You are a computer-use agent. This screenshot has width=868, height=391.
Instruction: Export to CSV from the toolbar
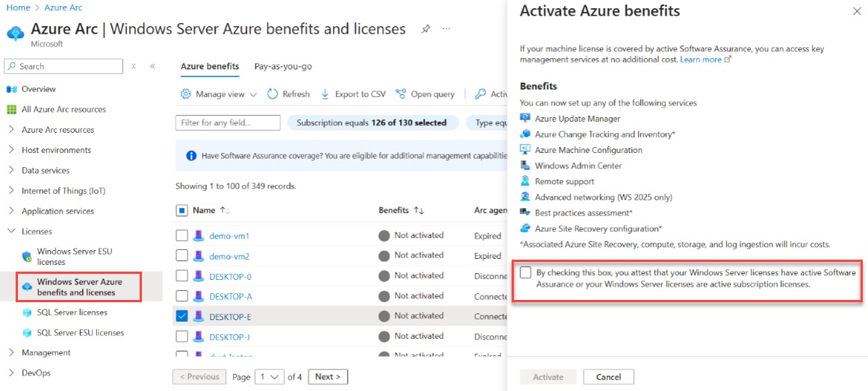pos(353,94)
